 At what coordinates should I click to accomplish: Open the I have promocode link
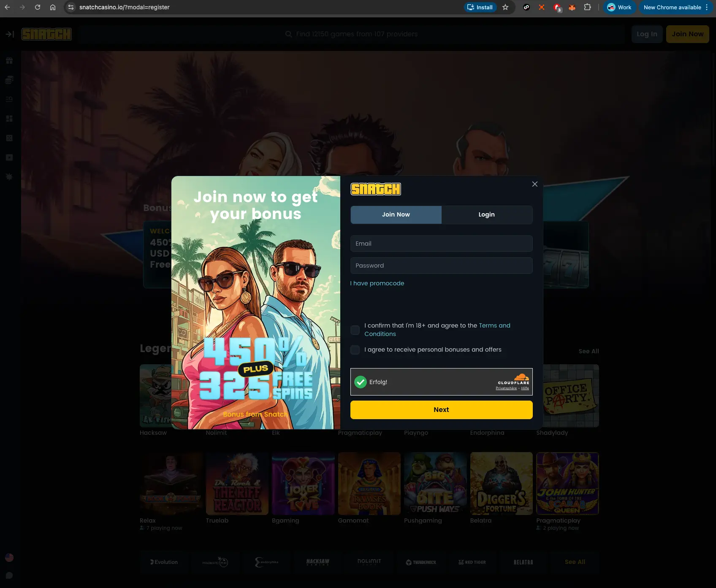pos(377,283)
